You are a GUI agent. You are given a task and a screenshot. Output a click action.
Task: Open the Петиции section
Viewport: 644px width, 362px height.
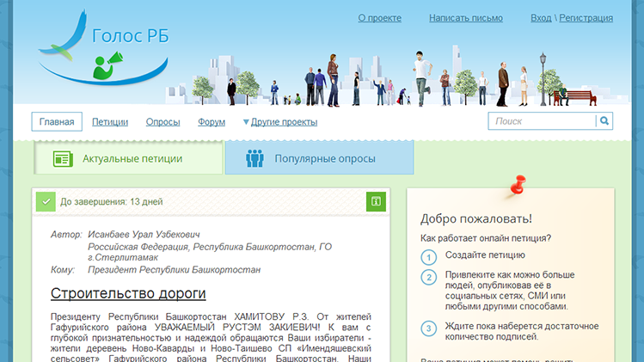click(110, 122)
